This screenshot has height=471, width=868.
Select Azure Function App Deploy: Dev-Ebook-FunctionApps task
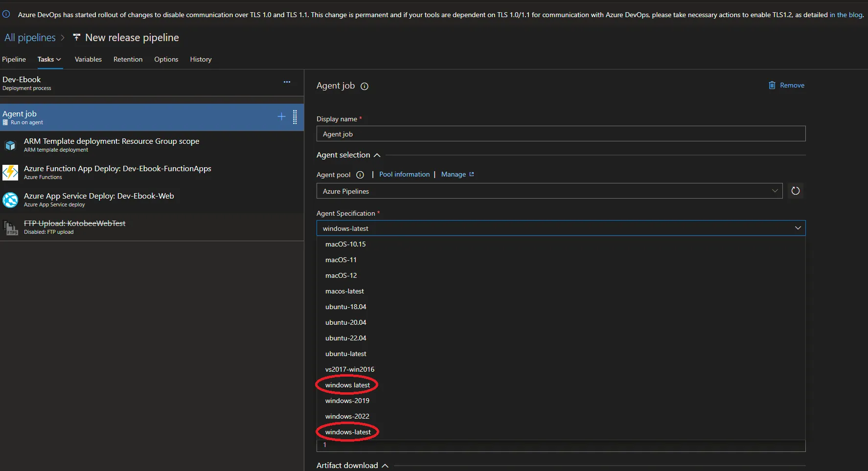pos(152,172)
